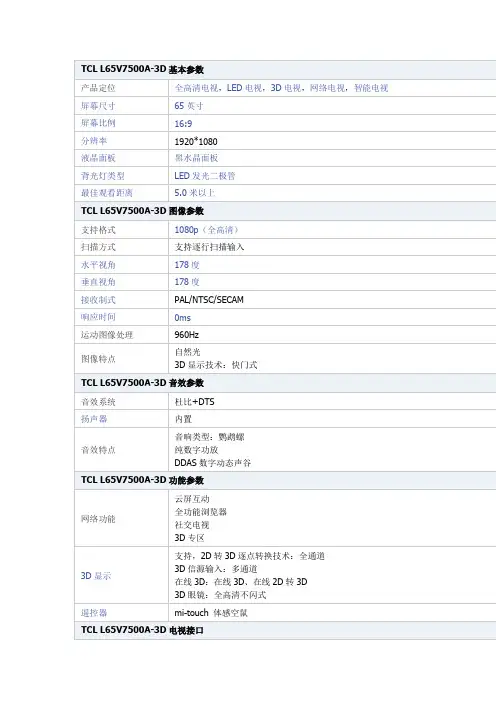Select the mi-touch 体感空鼠 value
Screen dimensions: 496x702
(211, 613)
